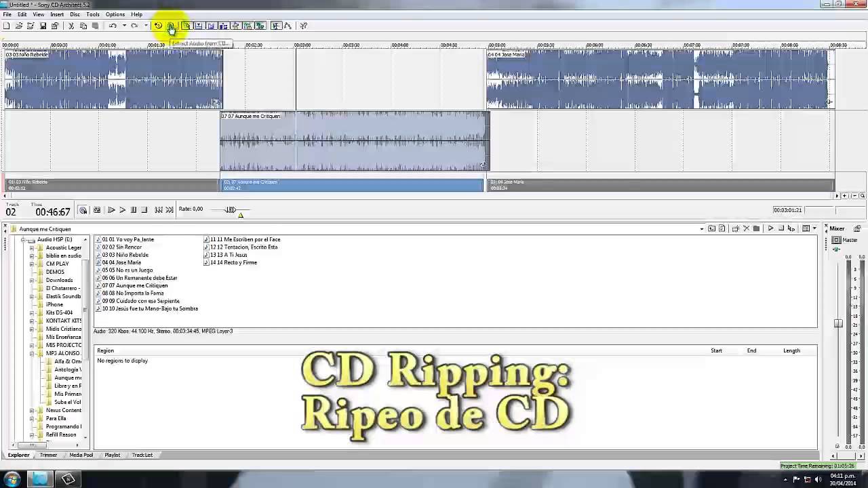Viewport: 868px width, 488px height.
Task: Collapse the MP3 ALONSO folder node
Action: coord(31,353)
